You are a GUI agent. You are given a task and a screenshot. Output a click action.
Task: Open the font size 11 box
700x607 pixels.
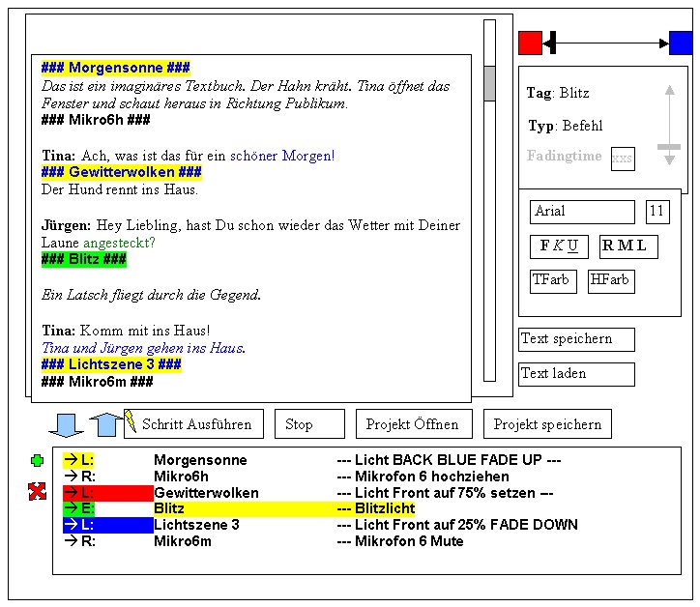point(656,212)
